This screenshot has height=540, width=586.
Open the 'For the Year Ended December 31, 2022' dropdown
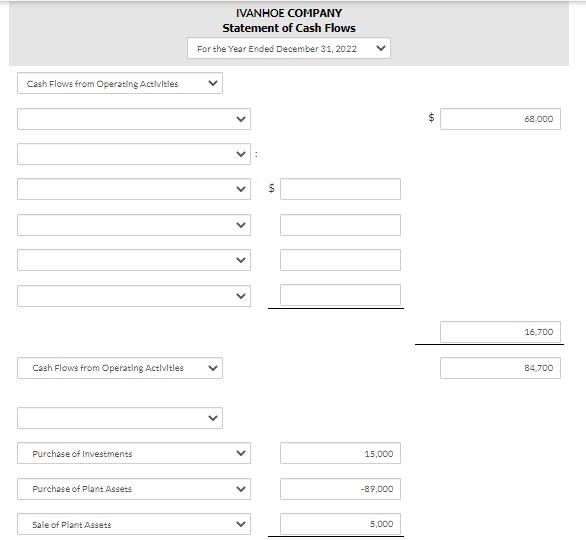289,48
